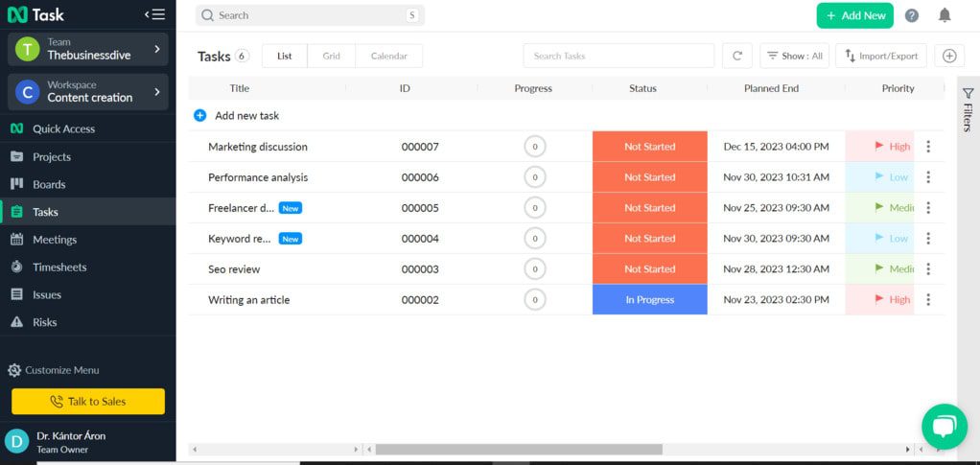Click the nTask logo
Image resolution: width=980 pixels, height=465 pixels.
(35, 15)
